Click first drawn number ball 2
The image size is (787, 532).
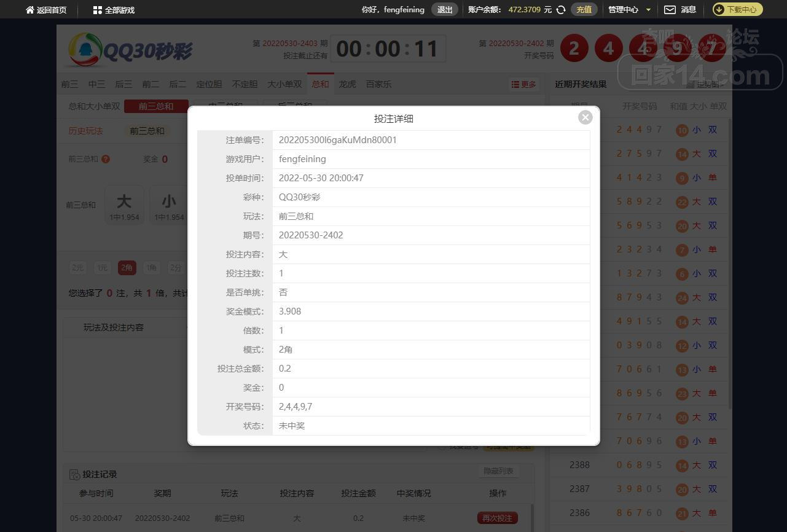[x=574, y=49]
